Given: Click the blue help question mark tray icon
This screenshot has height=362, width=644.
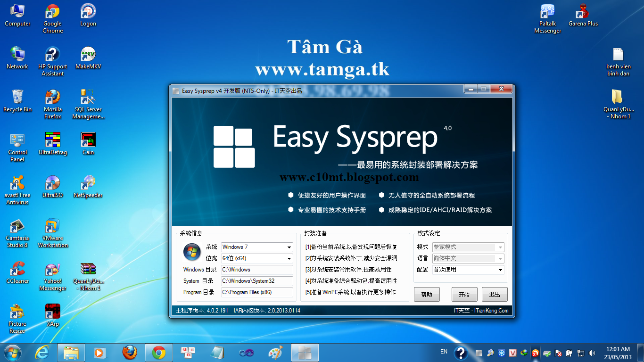Looking at the screenshot, I should tap(461, 353).
